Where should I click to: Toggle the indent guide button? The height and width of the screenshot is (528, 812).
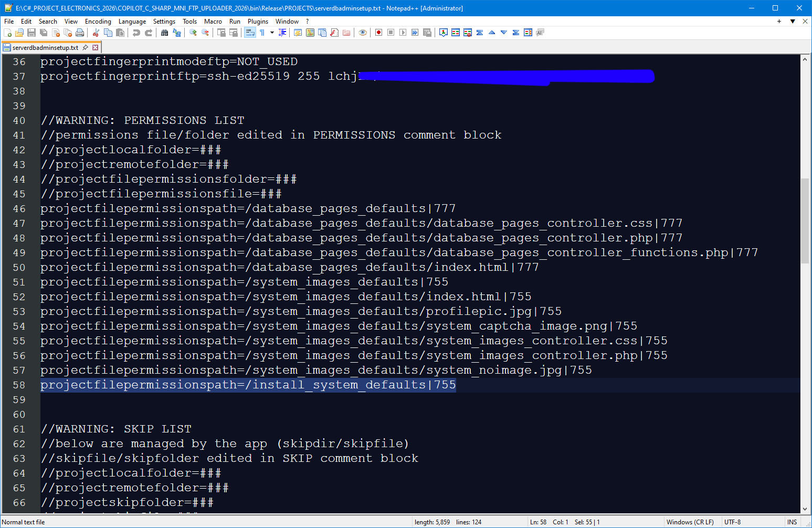282,33
